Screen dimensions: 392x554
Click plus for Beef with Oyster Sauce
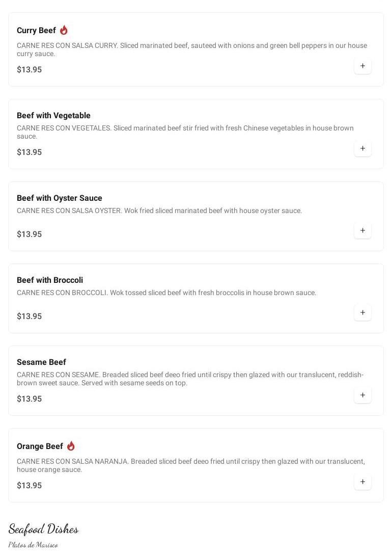pos(362,230)
